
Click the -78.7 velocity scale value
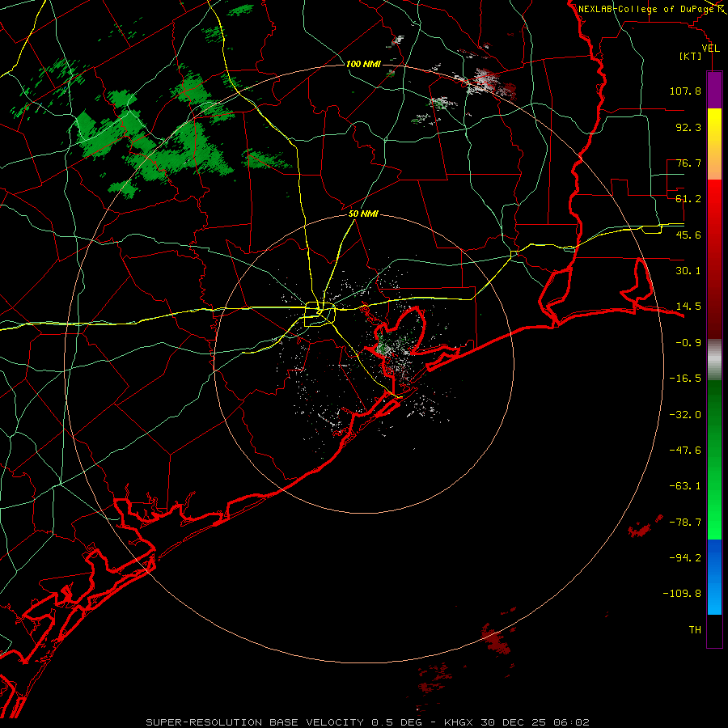(x=685, y=523)
